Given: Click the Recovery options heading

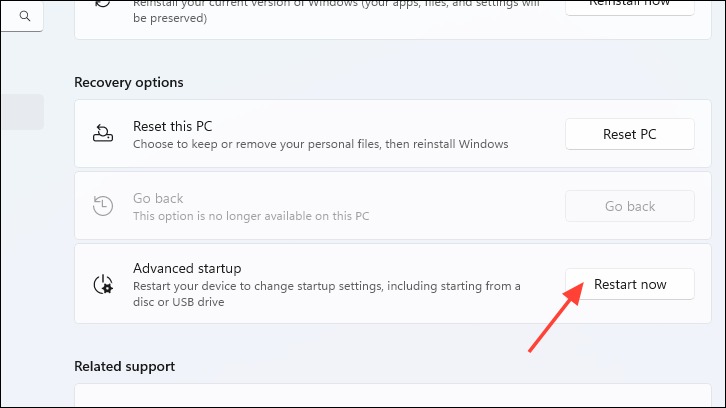Looking at the screenshot, I should (129, 82).
